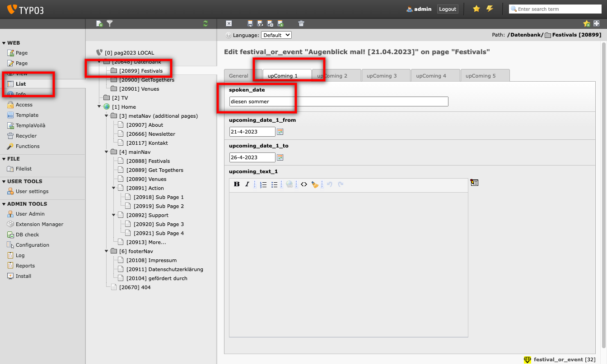Click into the spoken_date text field
Viewport: 607px width, 364px height.
click(x=339, y=101)
